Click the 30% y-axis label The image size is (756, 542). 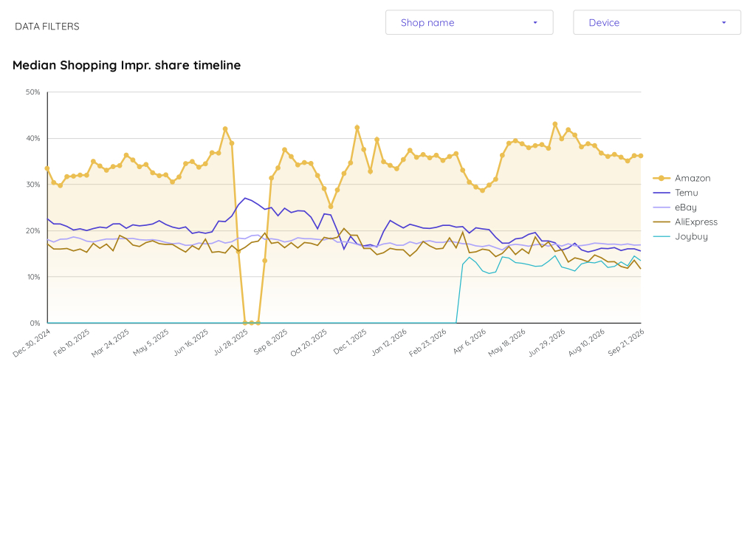32,185
